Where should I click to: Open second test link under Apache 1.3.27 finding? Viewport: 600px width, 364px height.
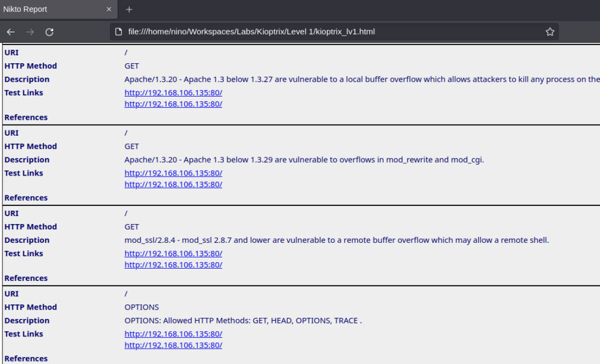(x=173, y=104)
